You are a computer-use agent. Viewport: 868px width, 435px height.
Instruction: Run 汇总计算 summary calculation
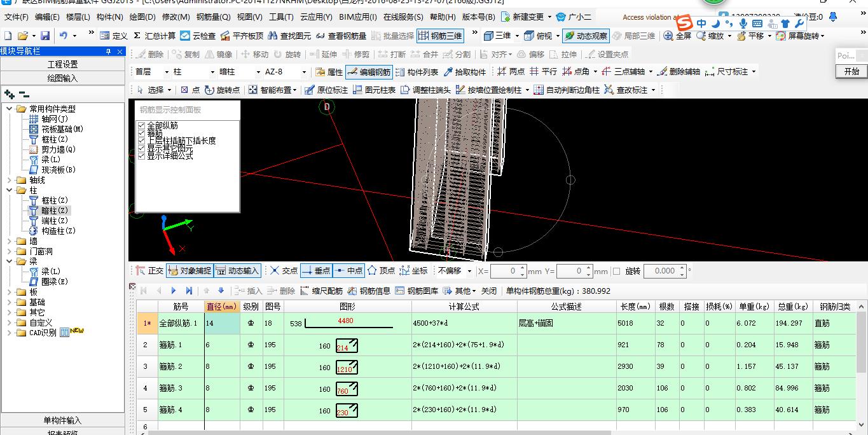point(155,36)
